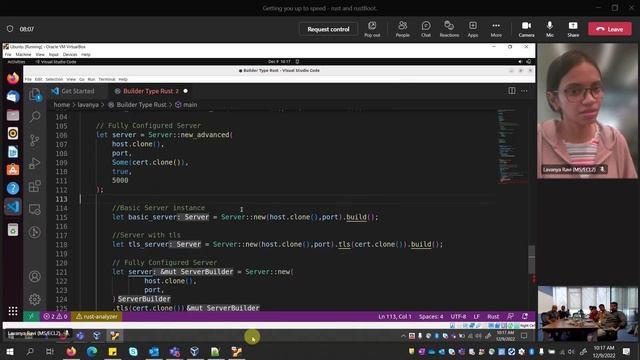Screen dimensions: 640x360
Task: Select language mode Rust in status bar
Action: click(493, 316)
